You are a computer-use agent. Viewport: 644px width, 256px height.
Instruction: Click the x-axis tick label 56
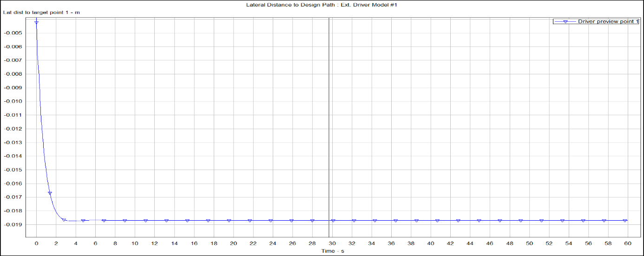pos(588,243)
